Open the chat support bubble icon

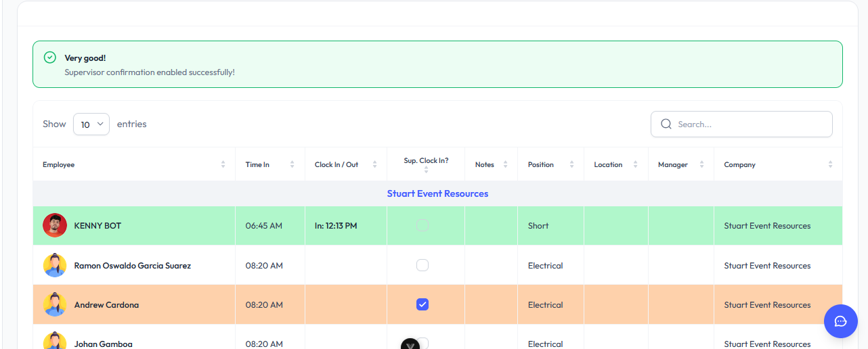(840, 321)
